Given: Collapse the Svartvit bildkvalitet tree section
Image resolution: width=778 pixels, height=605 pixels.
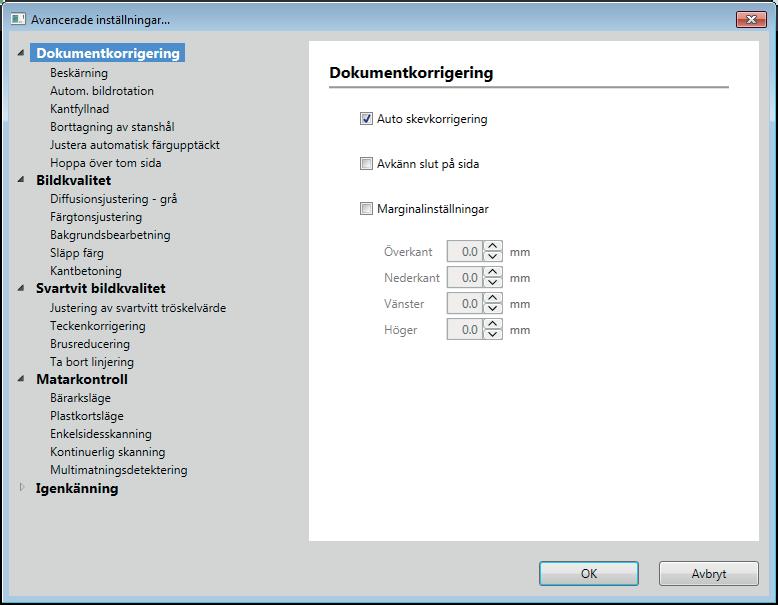Looking at the screenshot, I should click(x=21, y=288).
